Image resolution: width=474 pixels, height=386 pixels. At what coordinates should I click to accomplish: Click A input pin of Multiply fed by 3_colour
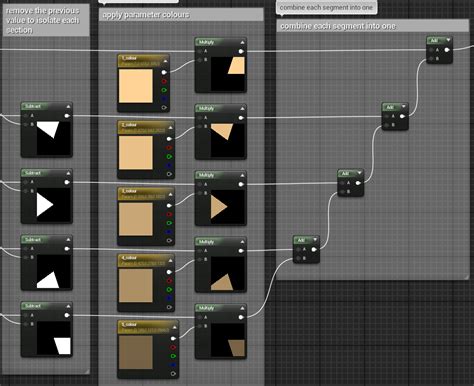click(199, 184)
